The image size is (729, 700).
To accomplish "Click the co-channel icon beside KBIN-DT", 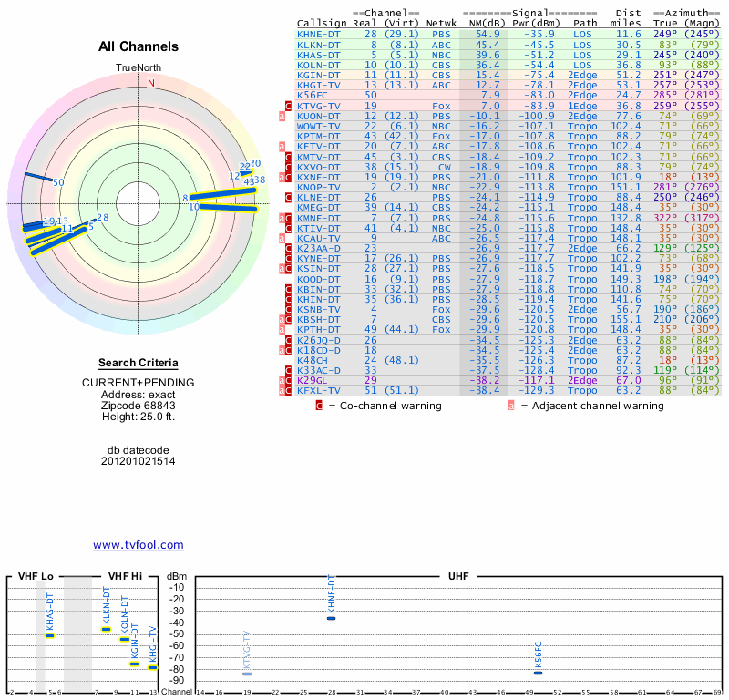I will coord(288,289).
